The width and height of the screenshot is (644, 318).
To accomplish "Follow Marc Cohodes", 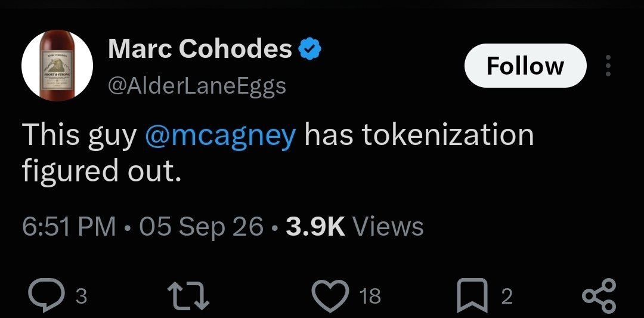I will pos(525,65).
